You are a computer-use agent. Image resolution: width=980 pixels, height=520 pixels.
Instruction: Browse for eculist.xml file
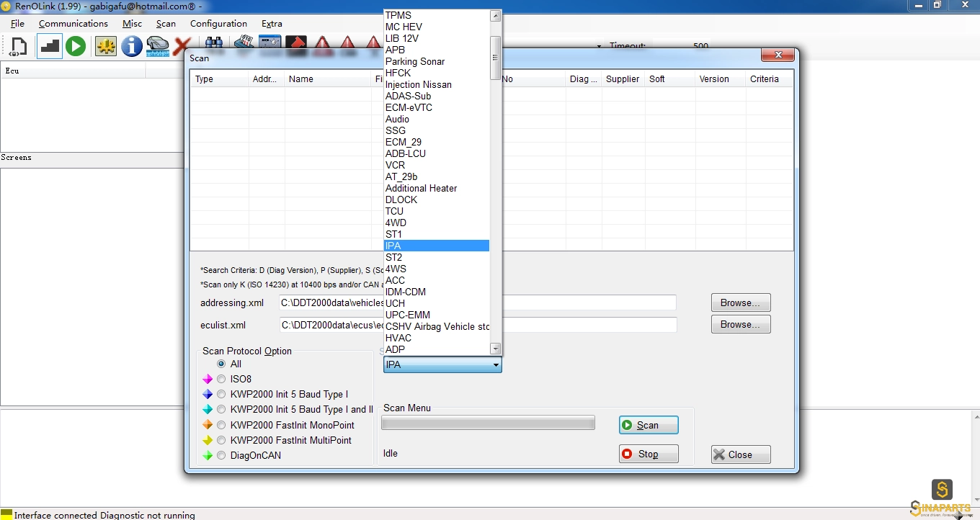pos(741,324)
